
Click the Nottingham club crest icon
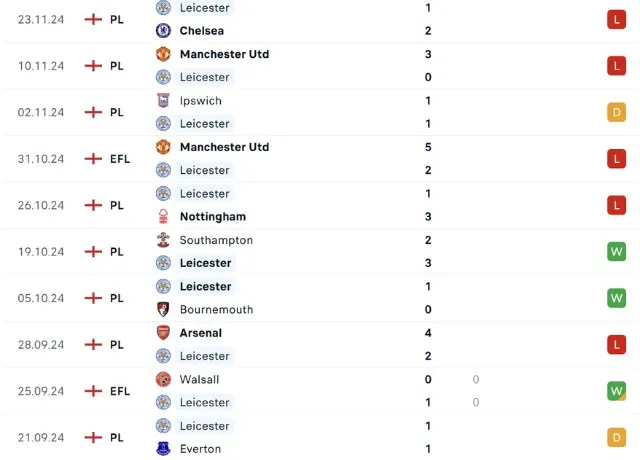(x=163, y=217)
